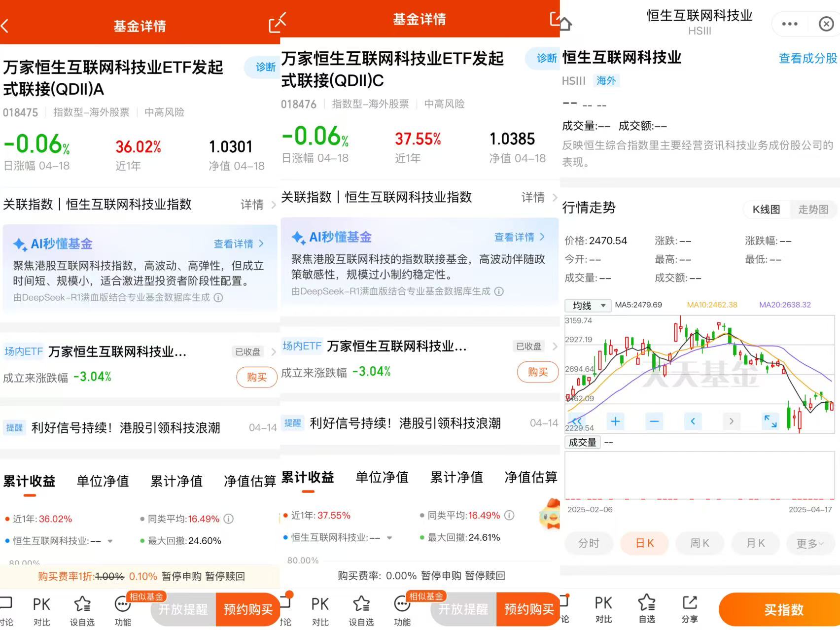Tap info icon next to 同类平均 on fund A
The width and height of the screenshot is (840, 630).
point(229,519)
